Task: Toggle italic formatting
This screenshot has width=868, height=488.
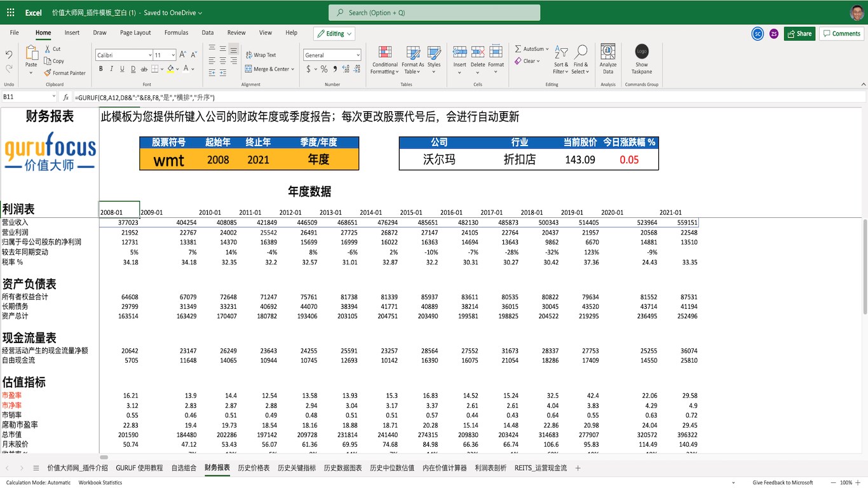Action: click(112, 69)
